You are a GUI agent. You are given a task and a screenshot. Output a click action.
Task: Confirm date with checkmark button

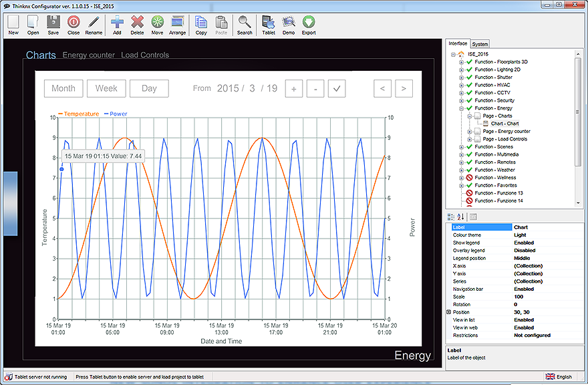point(337,88)
